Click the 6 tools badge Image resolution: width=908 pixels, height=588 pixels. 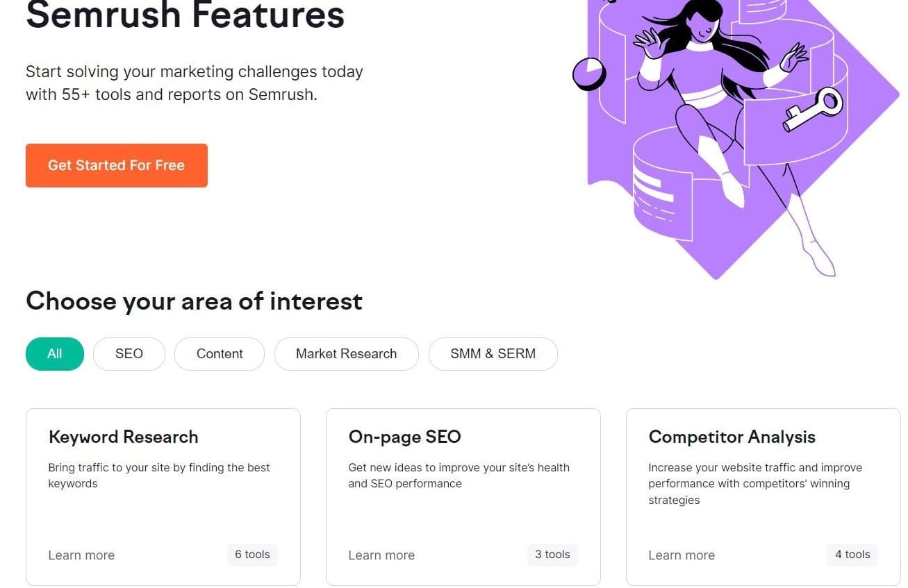252,554
